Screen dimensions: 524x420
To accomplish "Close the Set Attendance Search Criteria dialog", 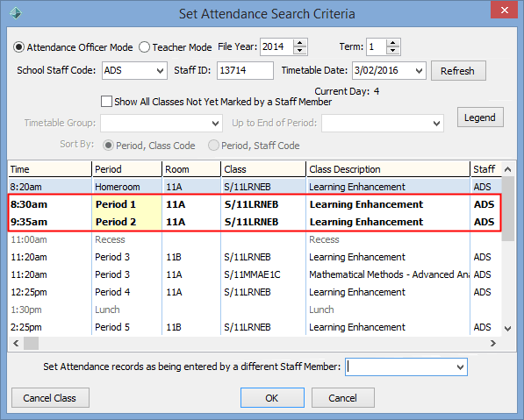I will (505, 11).
